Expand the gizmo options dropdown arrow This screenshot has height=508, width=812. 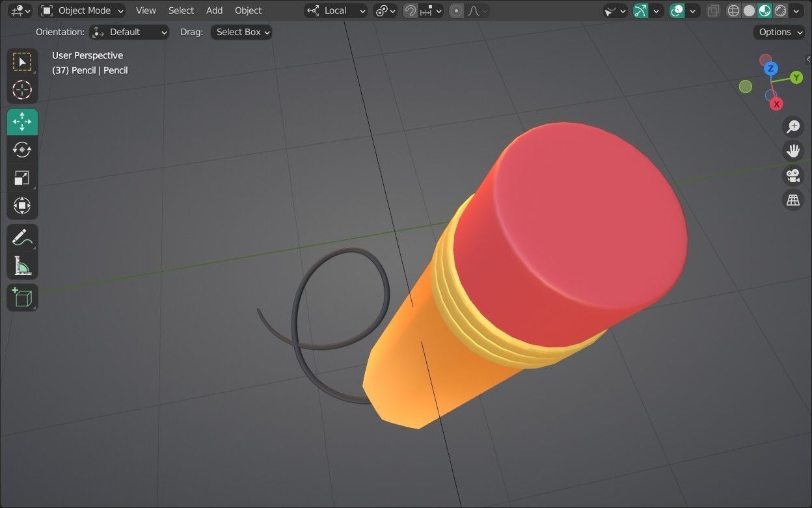click(x=656, y=10)
